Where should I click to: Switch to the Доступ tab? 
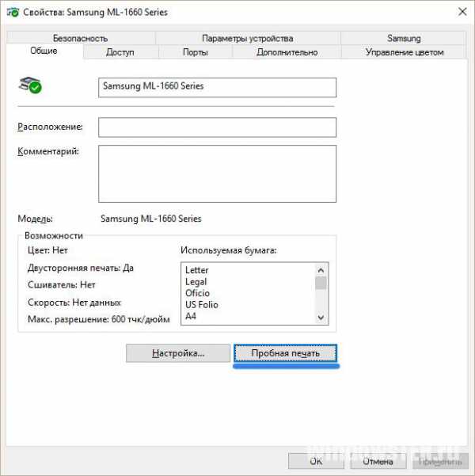(x=120, y=52)
